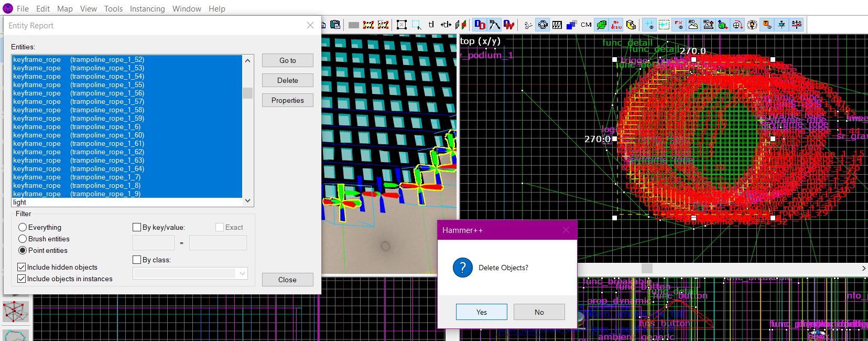868x341 pixels.
Task: Toggle the FX particle visibility icon
Action: [x=679, y=25]
